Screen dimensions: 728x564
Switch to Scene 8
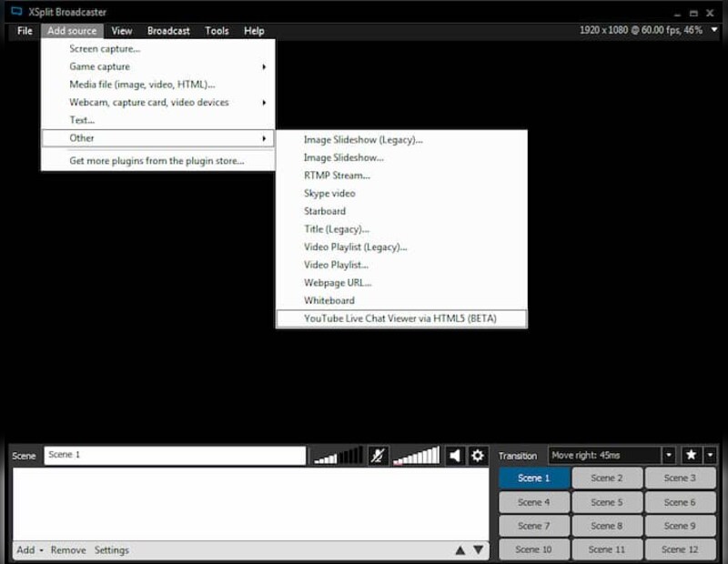(607, 526)
